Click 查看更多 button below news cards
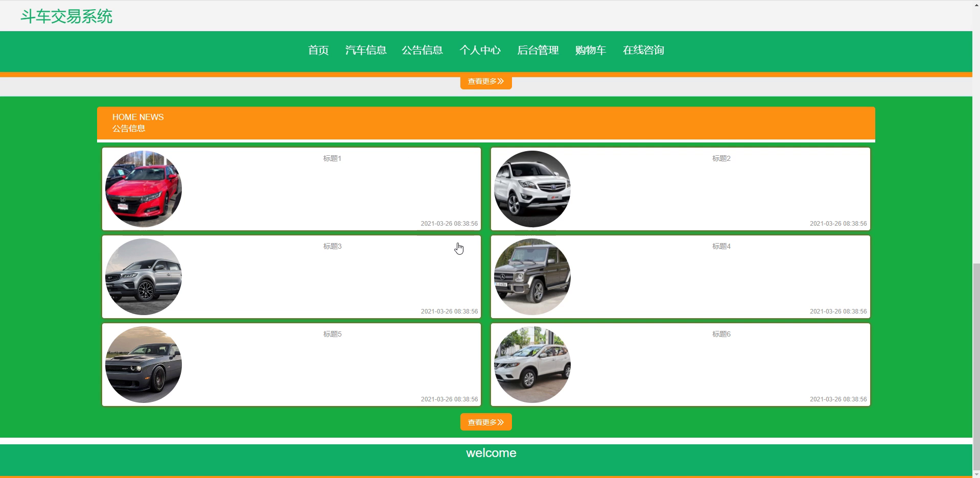The image size is (980, 478). point(486,422)
